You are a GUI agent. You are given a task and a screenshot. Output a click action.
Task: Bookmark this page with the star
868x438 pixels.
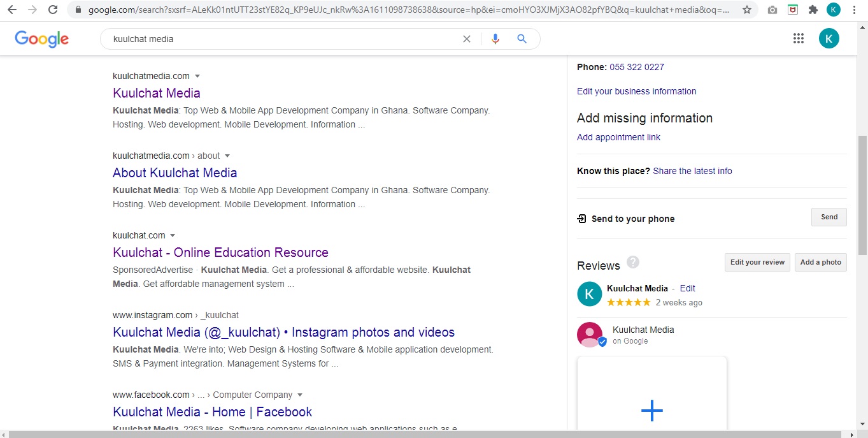point(747,10)
